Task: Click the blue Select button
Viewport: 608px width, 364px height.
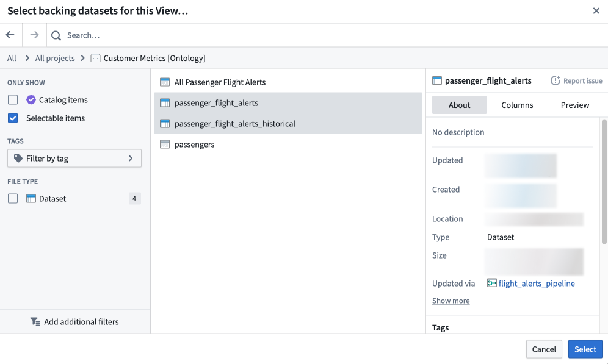Action: pyautogui.click(x=585, y=349)
